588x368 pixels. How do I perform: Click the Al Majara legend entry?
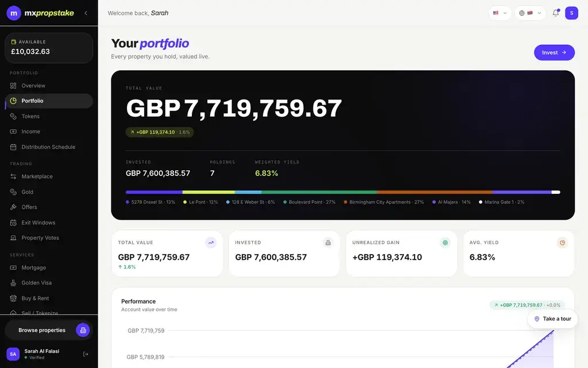[451, 202]
